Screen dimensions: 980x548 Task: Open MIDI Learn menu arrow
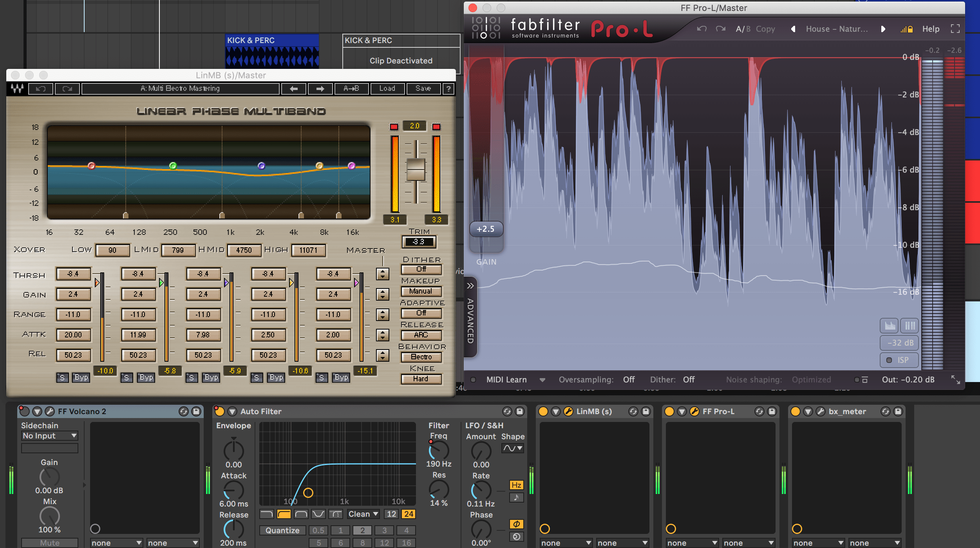pos(542,380)
